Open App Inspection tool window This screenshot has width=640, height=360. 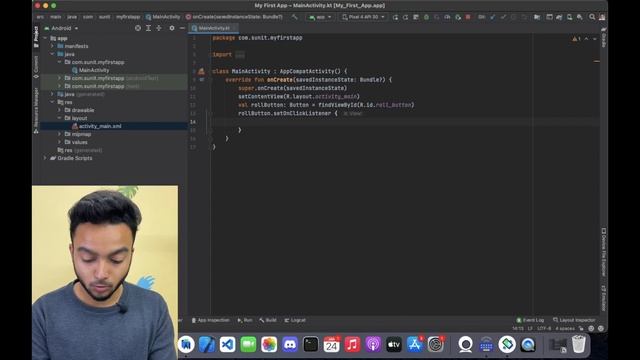[211, 320]
